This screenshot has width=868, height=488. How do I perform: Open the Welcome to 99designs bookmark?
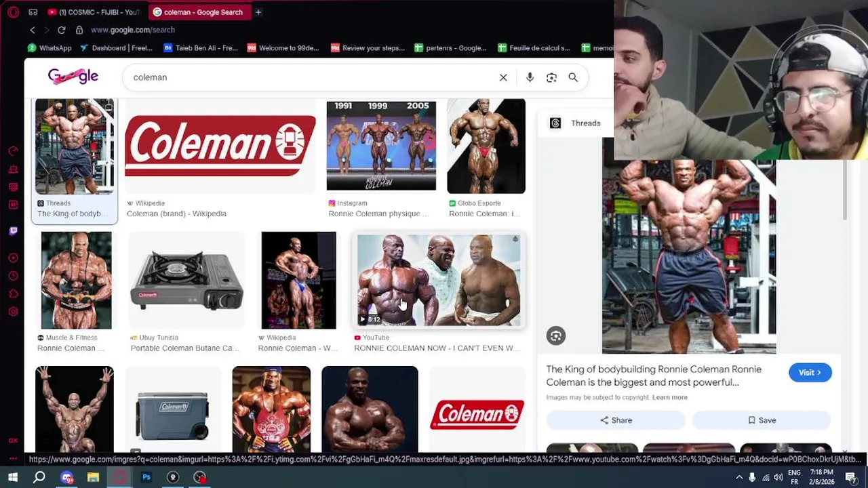pos(283,48)
